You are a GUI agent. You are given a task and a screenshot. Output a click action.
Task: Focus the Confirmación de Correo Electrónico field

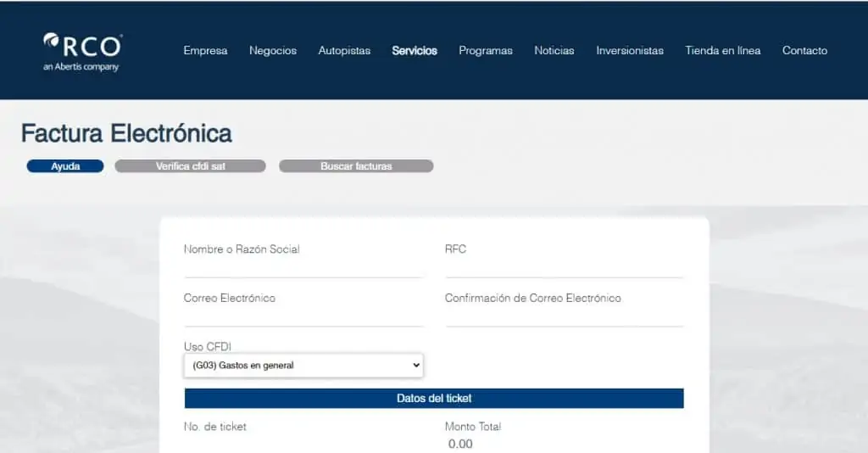pos(565,316)
